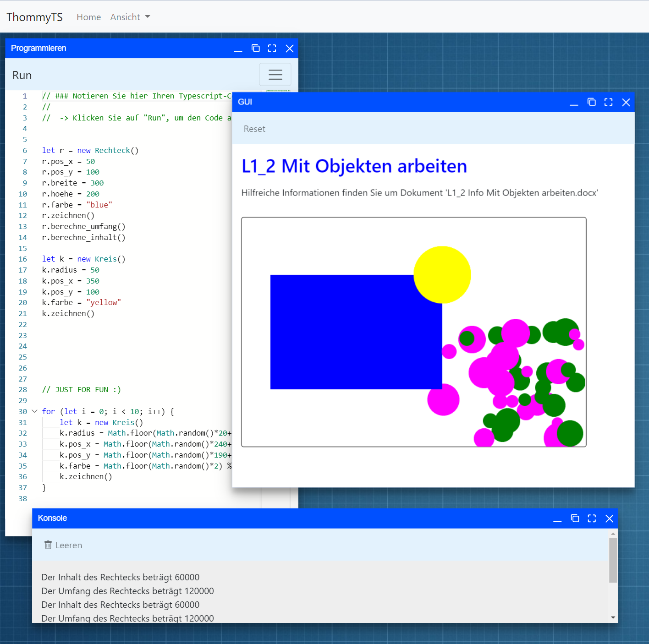649x644 pixels.
Task: Switch the GUI window to fullscreen
Action: pos(608,102)
